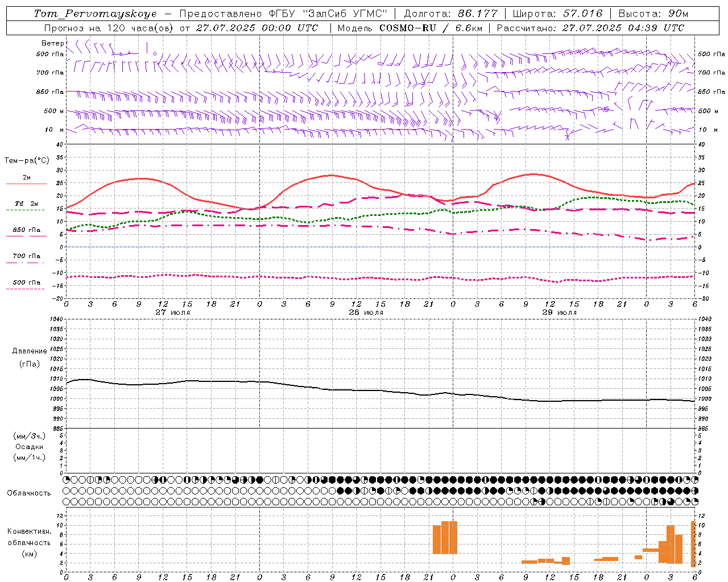Select "Прогноз на 120 часа(ов)" forecast line
Viewport: 728px width, 582px height.
point(109,28)
